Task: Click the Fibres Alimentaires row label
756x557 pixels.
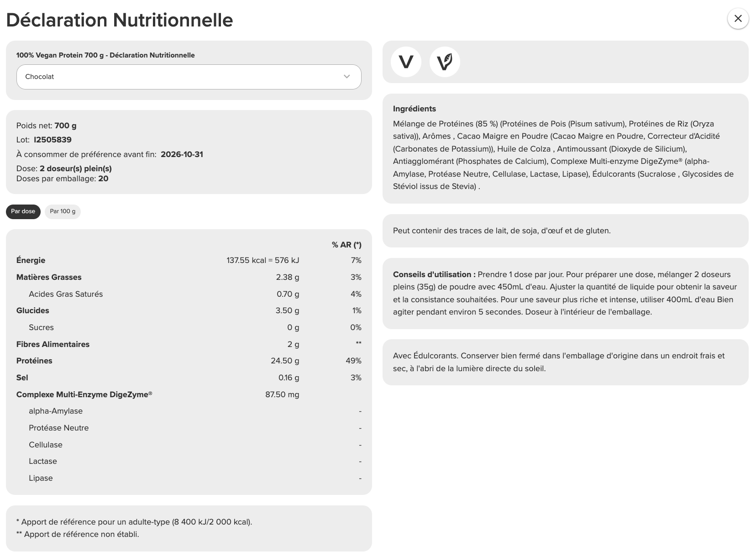Action: 53,344
